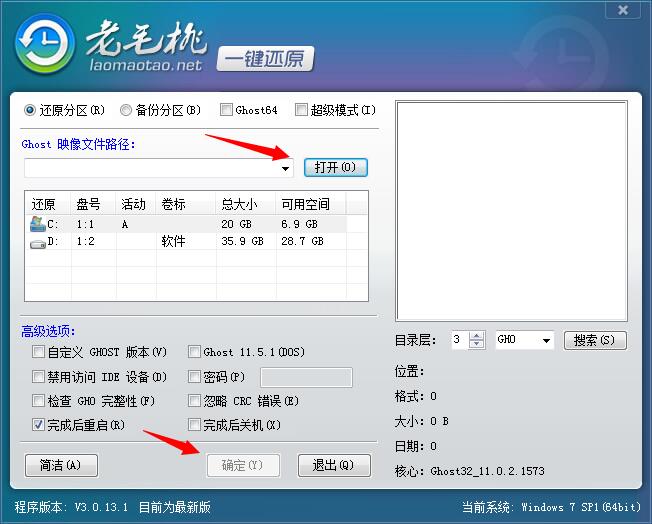Click the empty image file list box
Viewport: 652px width, 524px height.
click(511, 210)
